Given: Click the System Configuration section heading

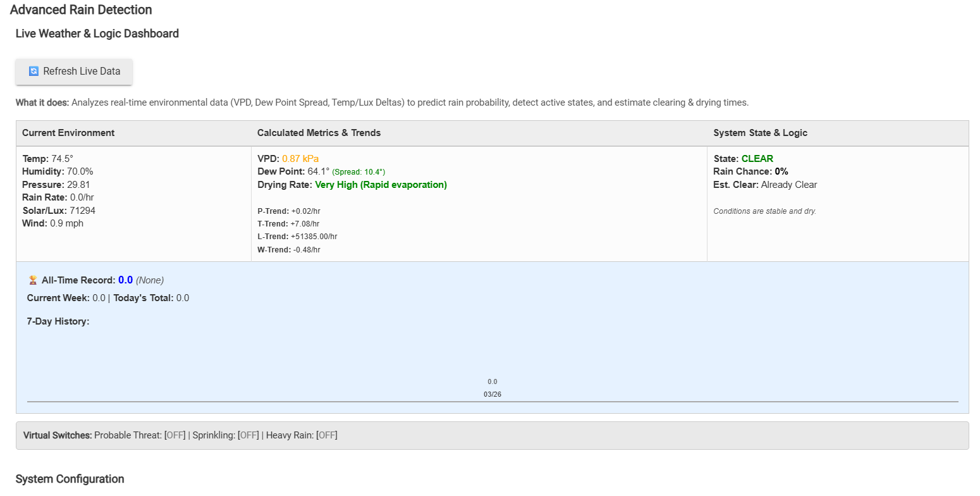Looking at the screenshot, I should tap(70, 479).
